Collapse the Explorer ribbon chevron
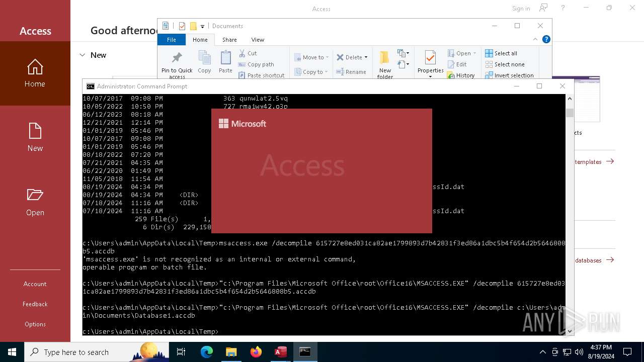 coord(535,39)
